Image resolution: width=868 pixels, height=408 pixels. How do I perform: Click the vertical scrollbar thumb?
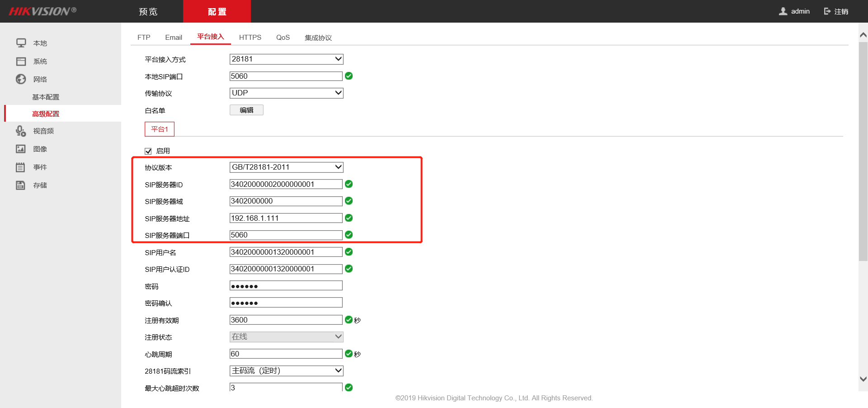click(863, 152)
